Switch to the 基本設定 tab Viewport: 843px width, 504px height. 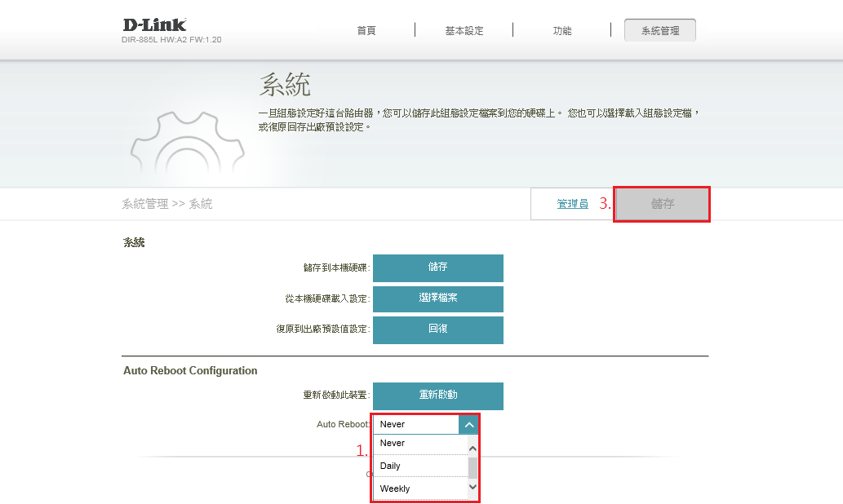pos(464,31)
